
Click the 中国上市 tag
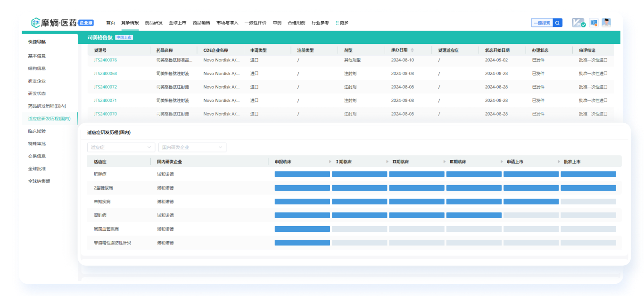coord(124,37)
